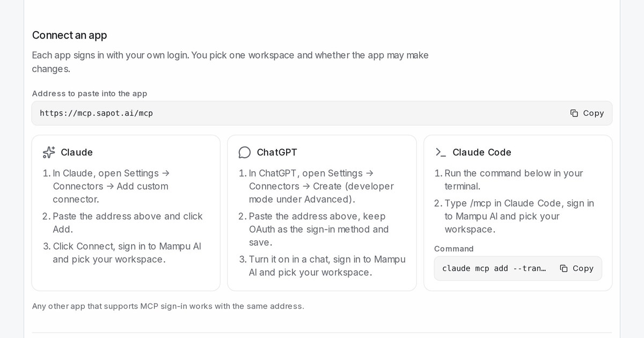Click the ChatGPT chat bubble icon
Viewport: 644px width, 338px height.
(245, 152)
